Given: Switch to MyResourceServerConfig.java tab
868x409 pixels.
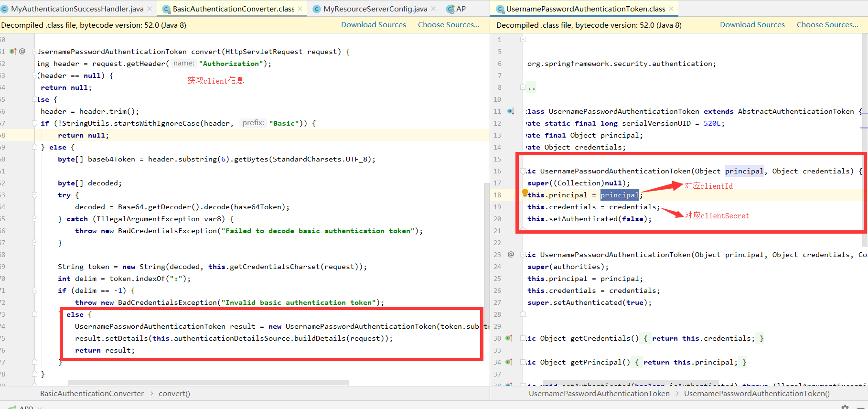Looking at the screenshot, I should coord(375,9).
